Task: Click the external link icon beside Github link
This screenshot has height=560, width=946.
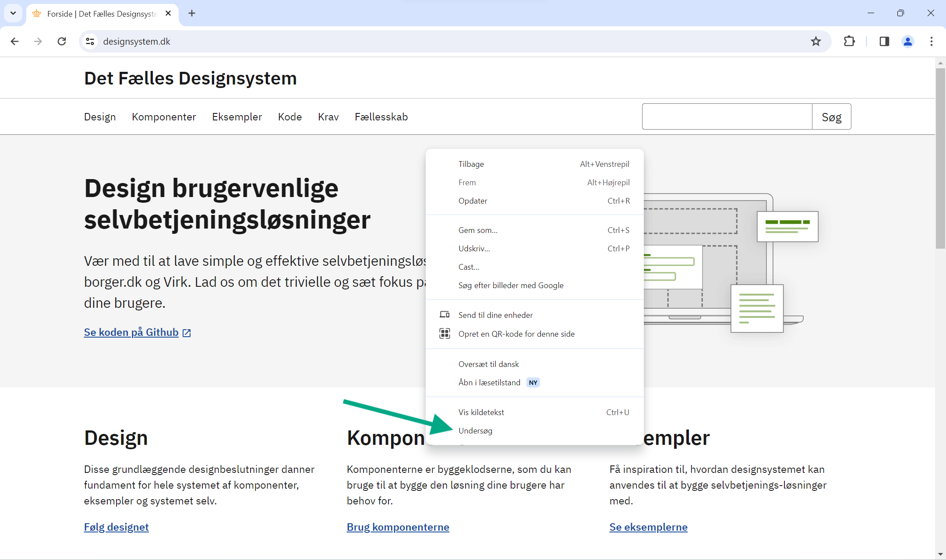Action: [x=187, y=333]
